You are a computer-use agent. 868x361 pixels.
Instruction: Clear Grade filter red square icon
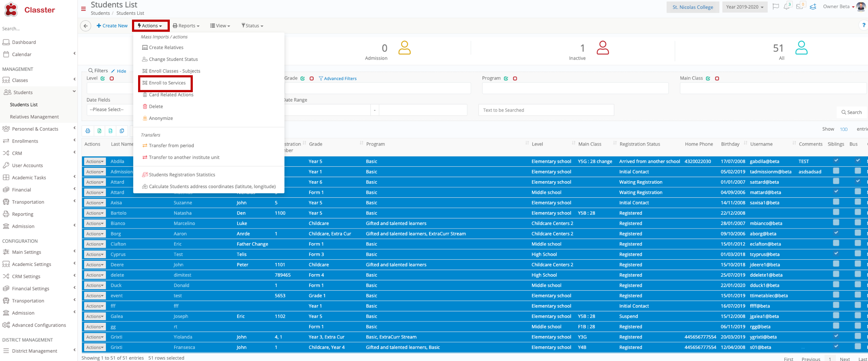[x=311, y=79]
